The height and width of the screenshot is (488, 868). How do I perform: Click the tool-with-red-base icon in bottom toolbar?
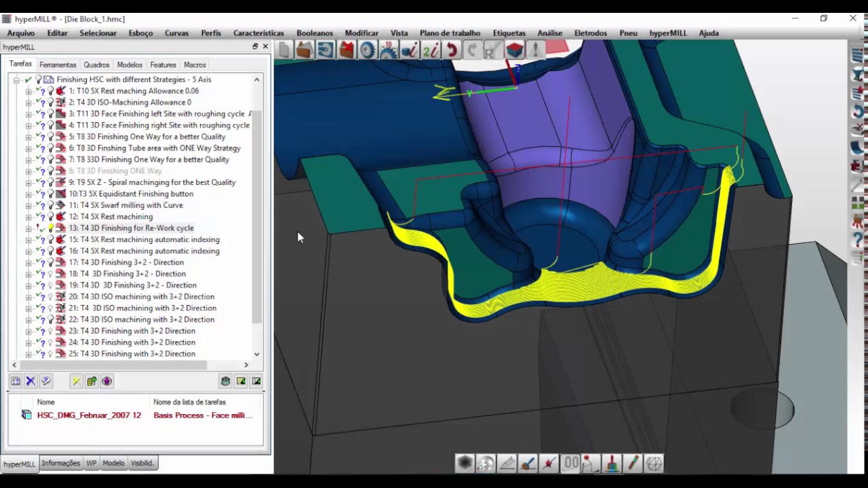click(612, 463)
